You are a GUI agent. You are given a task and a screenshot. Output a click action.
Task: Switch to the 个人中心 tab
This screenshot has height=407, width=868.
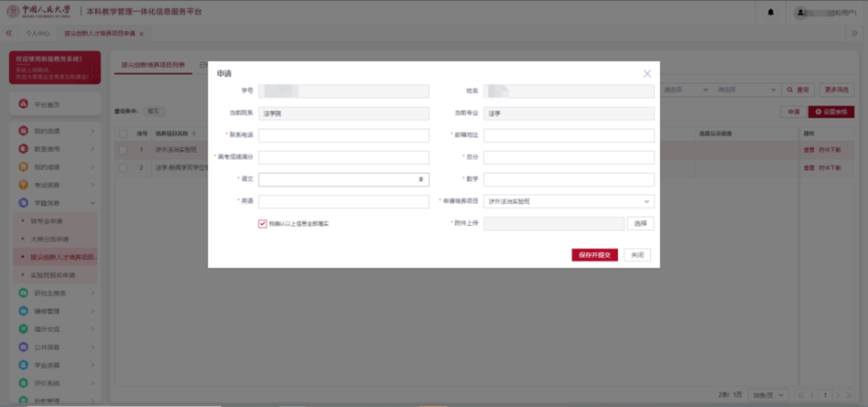click(x=37, y=33)
